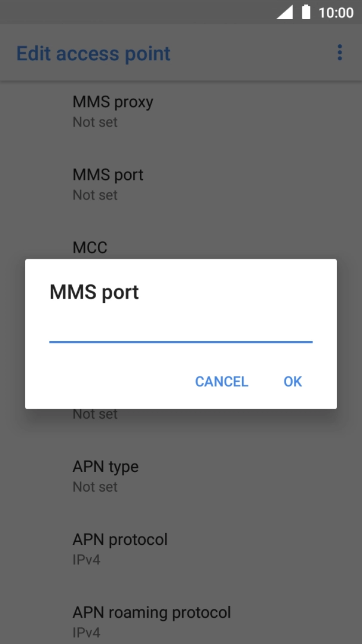Viewport: 362px width, 644px height.
Task: Open the APN protocol selector
Action: (181, 548)
